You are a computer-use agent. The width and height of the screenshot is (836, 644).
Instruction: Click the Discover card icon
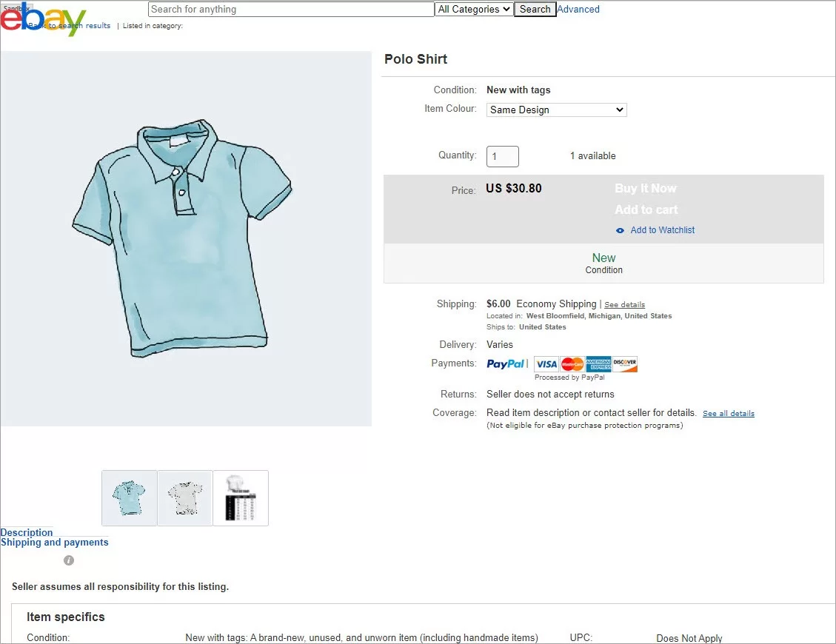pos(624,363)
